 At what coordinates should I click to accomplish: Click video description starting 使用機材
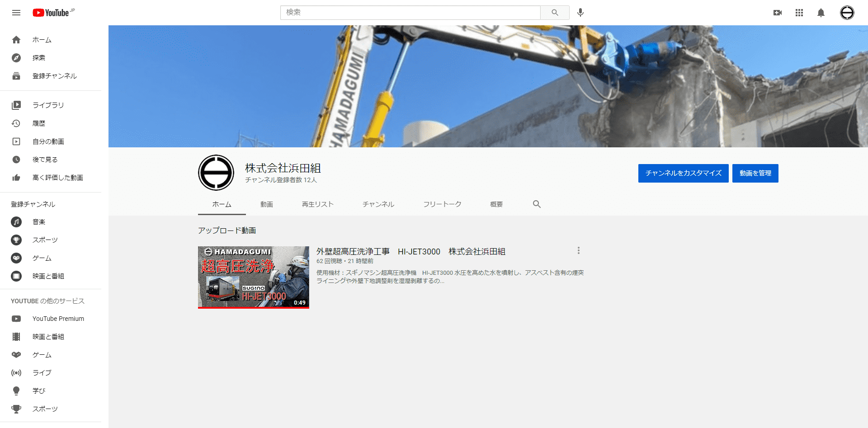pyautogui.click(x=450, y=277)
